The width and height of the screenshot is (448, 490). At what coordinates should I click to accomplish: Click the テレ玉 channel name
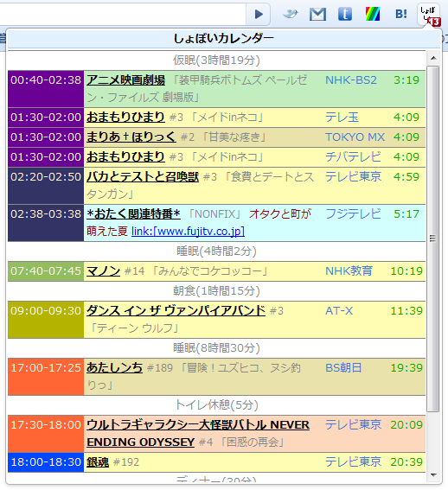pos(342,118)
